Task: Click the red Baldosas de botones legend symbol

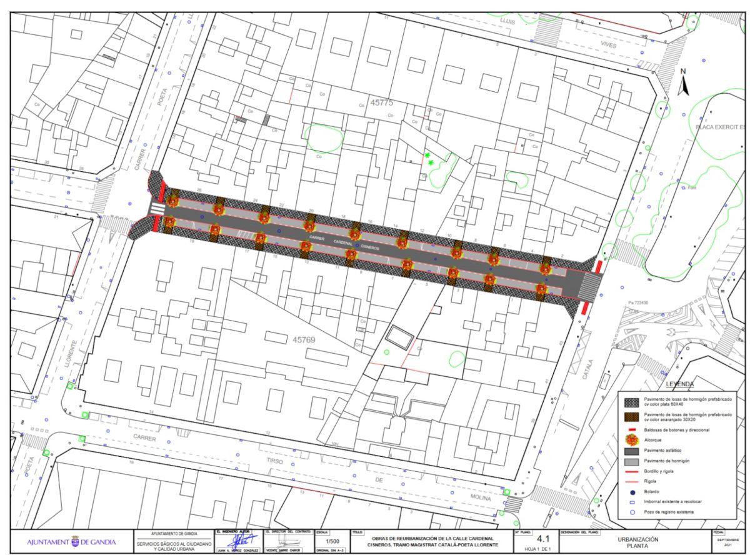Action: tap(633, 431)
